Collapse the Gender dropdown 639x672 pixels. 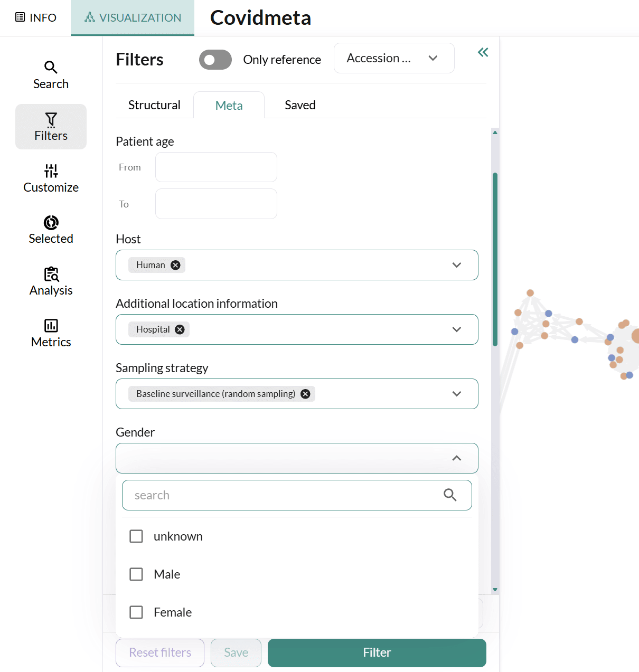coord(456,458)
